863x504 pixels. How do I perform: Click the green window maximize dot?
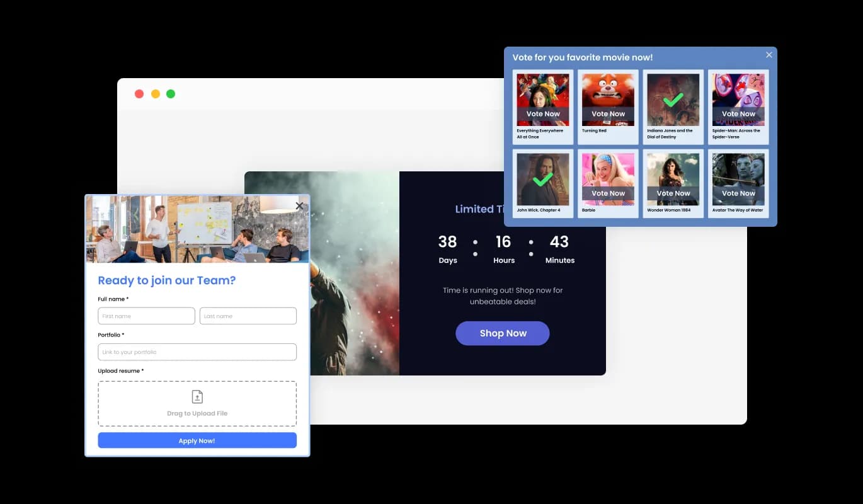[x=171, y=94]
